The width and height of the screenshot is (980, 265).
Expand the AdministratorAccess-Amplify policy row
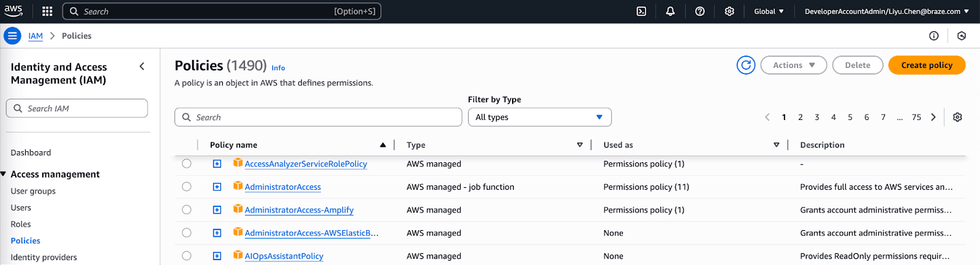tap(217, 210)
